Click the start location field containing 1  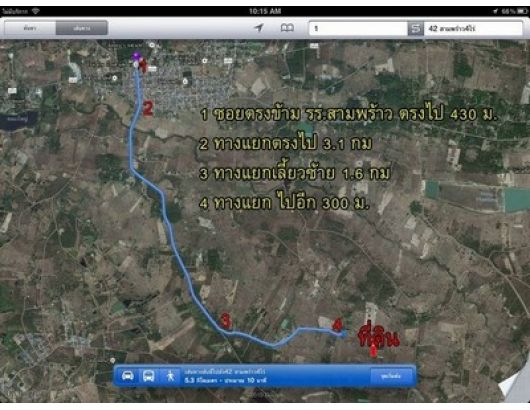358,28
